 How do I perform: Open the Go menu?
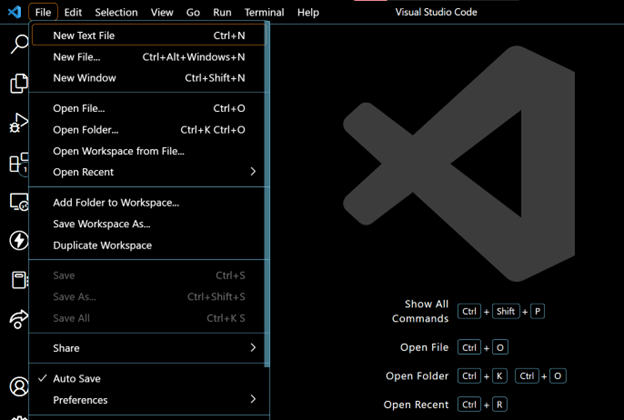click(193, 12)
